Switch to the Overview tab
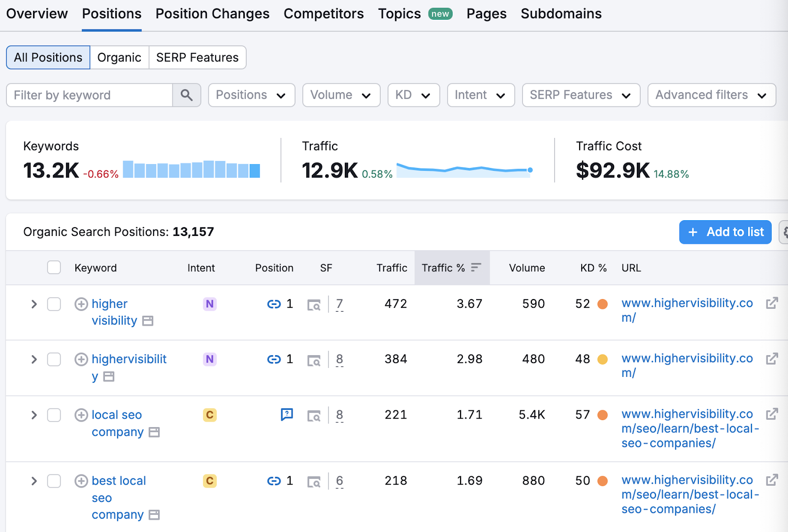 click(37, 14)
